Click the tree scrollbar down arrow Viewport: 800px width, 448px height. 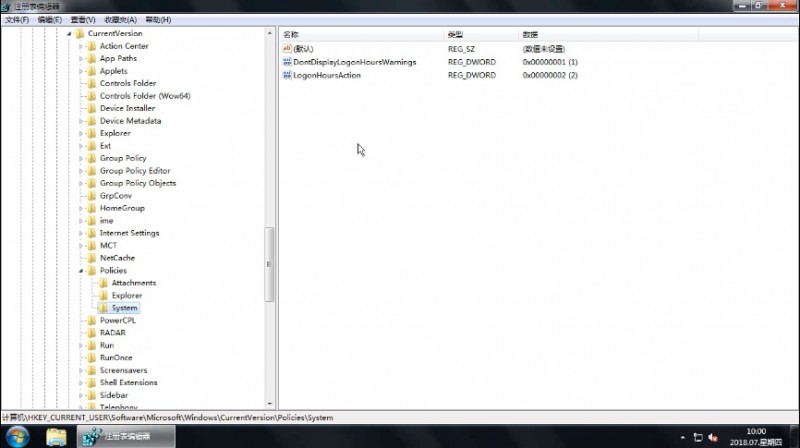point(269,404)
